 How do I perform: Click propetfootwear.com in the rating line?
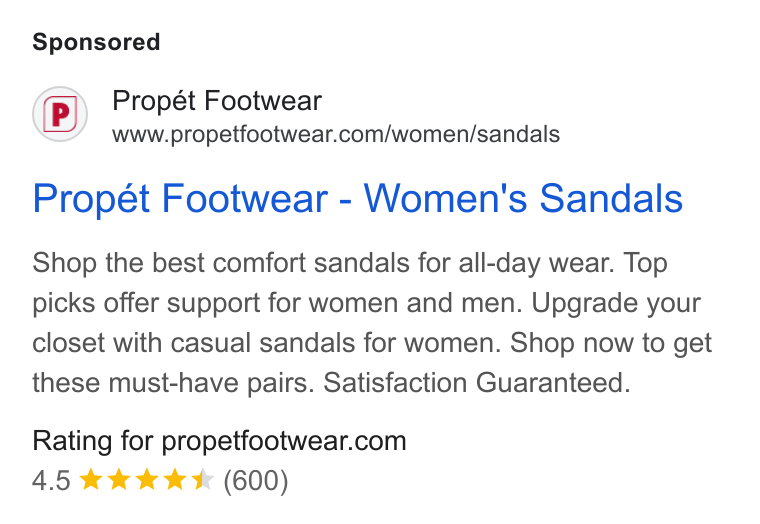coord(284,441)
